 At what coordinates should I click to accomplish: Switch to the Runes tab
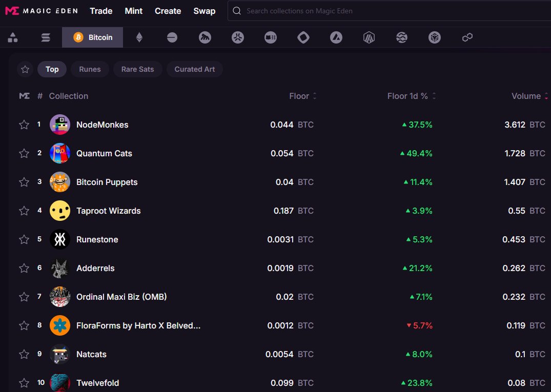[90, 69]
